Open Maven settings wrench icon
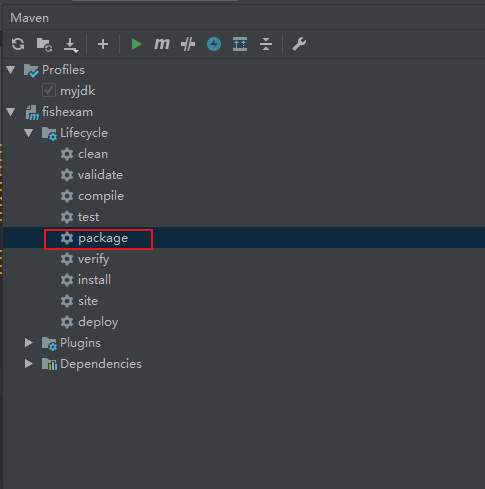The width and height of the screenshot is (485, 489). point(299,44)
